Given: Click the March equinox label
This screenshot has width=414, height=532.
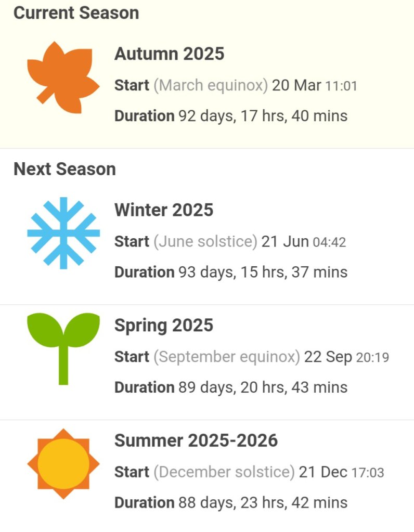Looking at the screenshot, I should pos(211,85).
